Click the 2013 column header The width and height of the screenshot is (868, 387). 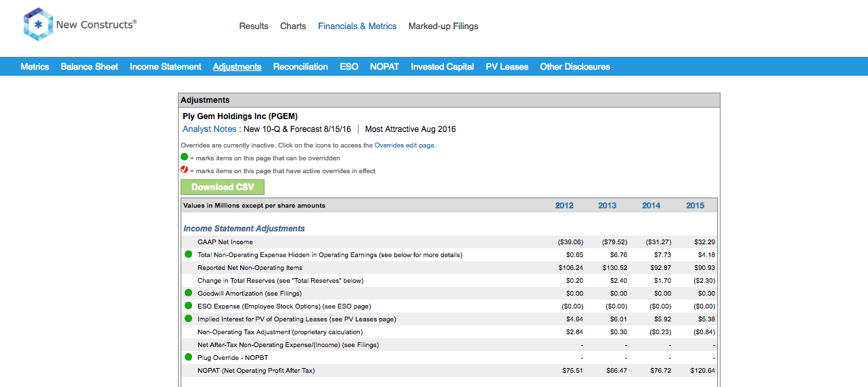[608, 206]
